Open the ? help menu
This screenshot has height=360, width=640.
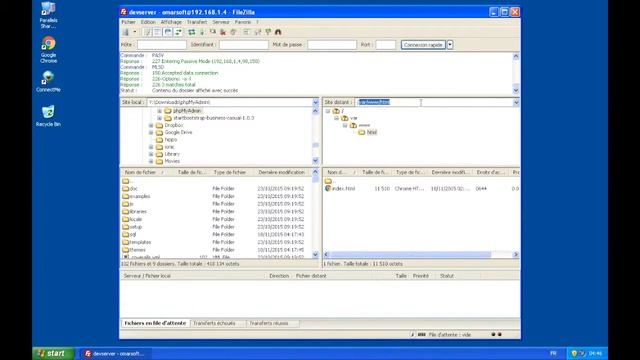tap(257, 22)
